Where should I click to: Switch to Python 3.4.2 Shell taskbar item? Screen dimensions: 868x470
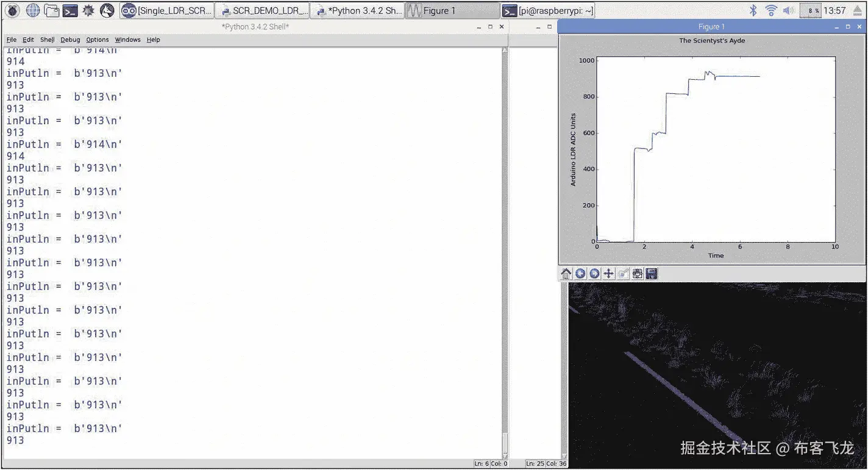(358, 10)
